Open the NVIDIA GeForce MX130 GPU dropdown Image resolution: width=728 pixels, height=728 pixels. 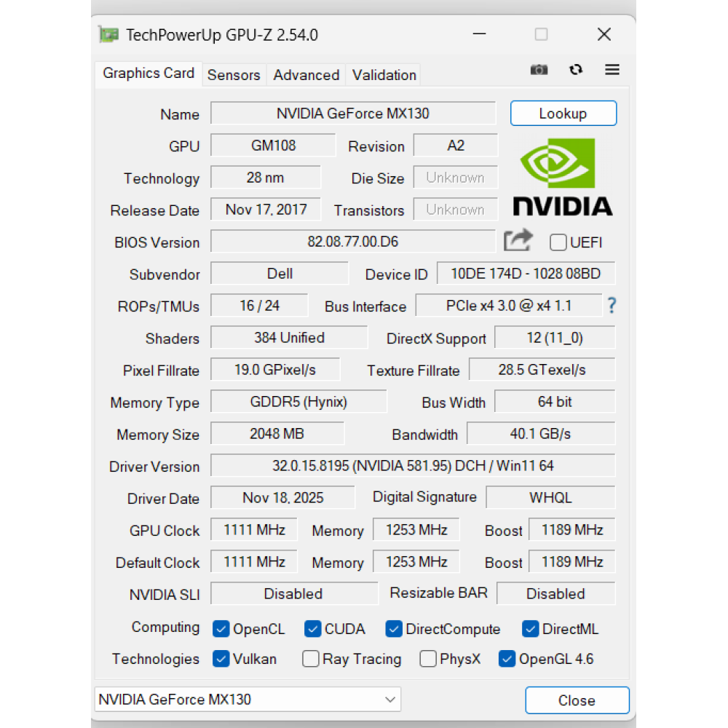248,699
